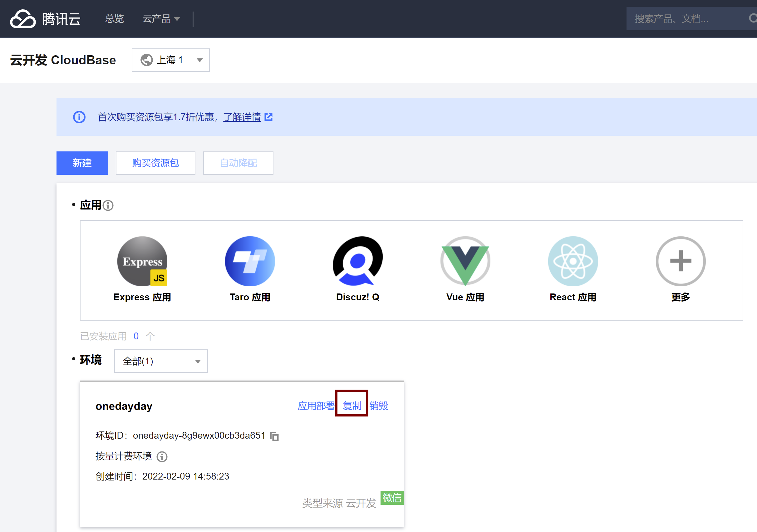Image resolution: width=757 pixels, height=532 pixels.
Task: Click the info icon beside 按量计费环境
Action: pos(162,457)
